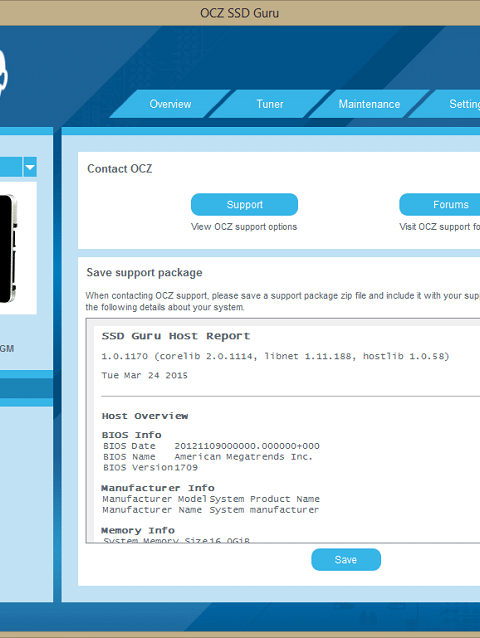Click the 'Manufacturer Info' heading
This screenshot has height=638, width=480.
click(x=158, y=488)
